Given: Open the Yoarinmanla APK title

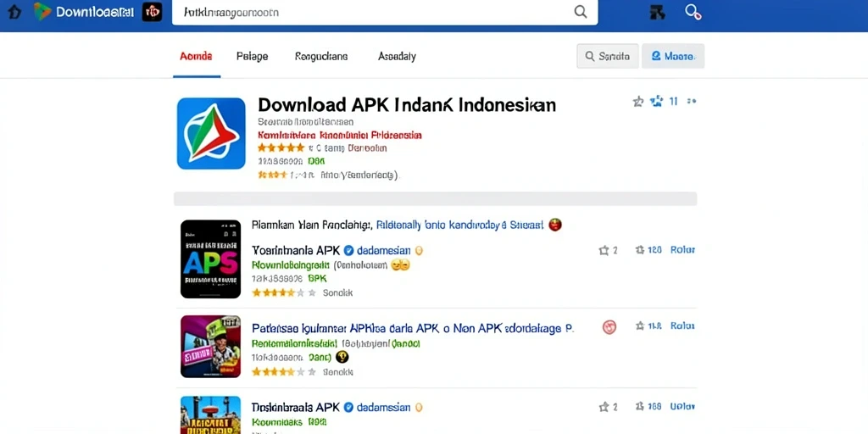Looking at the screenshot, I should tap(296, 250).
